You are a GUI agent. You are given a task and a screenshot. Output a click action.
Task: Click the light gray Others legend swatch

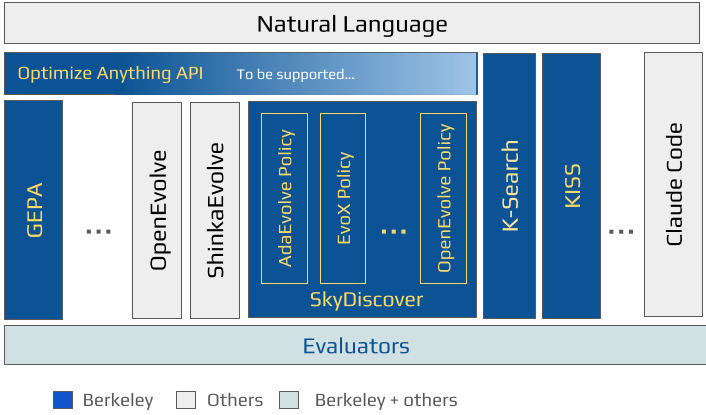185,400
